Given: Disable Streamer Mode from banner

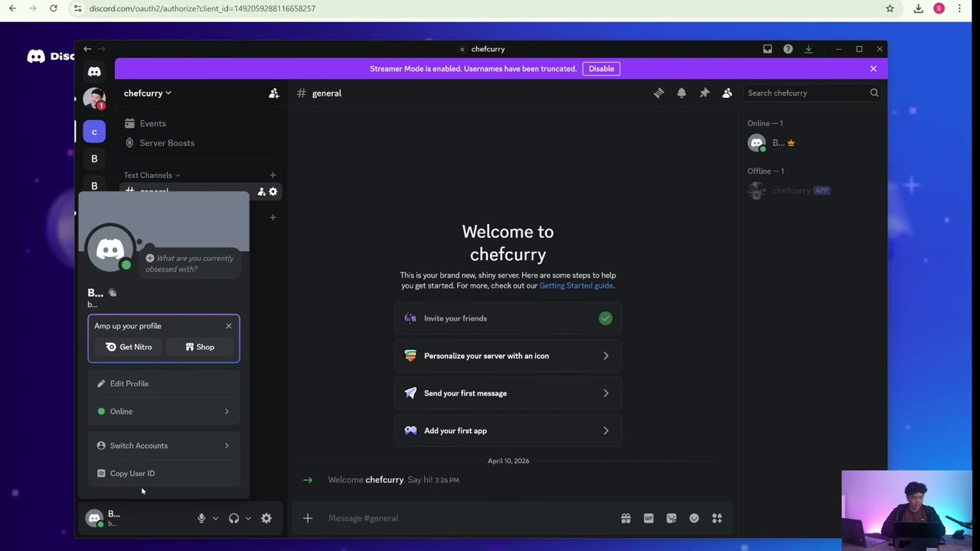Looking at the screenshot, I should pos(602,69).
